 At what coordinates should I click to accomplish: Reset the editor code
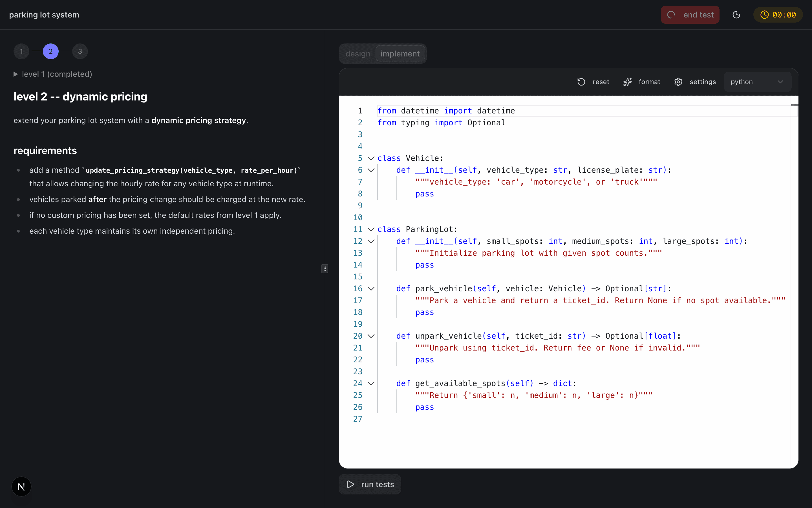tap(593, 82)
